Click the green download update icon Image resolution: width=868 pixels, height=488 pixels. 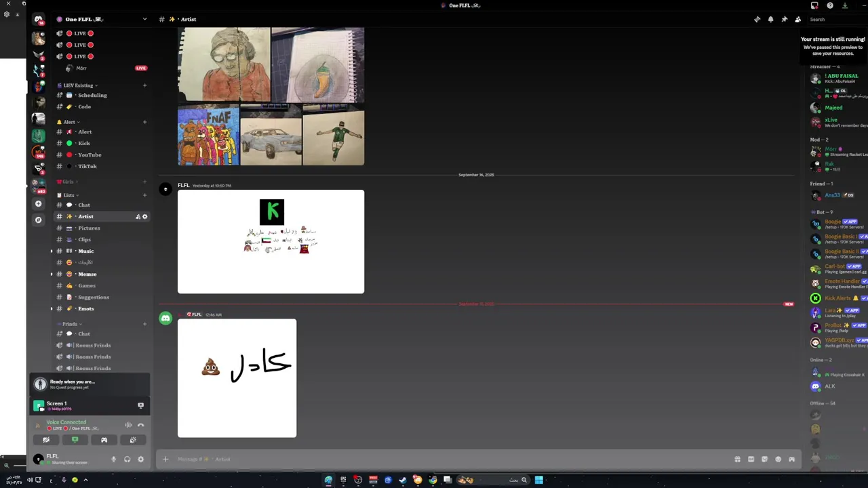[845, 5]
